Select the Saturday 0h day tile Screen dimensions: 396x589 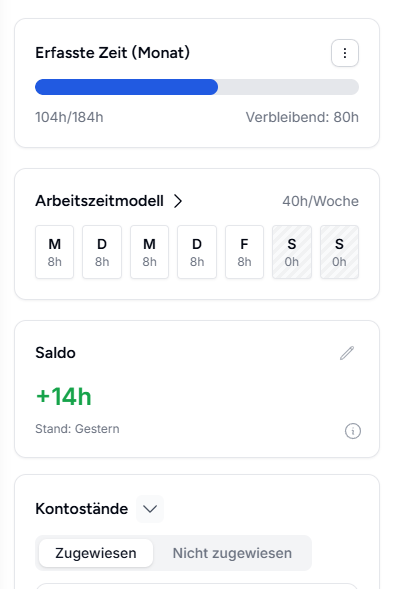[x=292, y=252]
